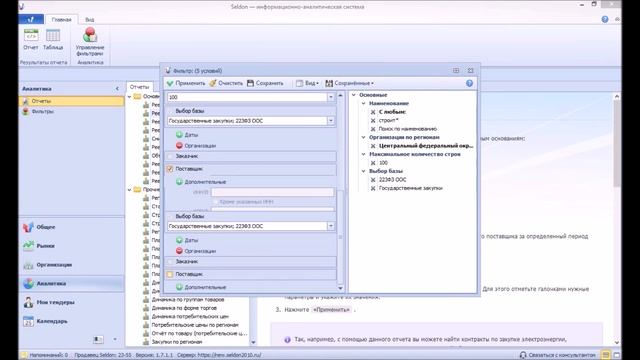
Task: Expand Дополнительные section under checked Поставщик
Action: tap(179, 182)
